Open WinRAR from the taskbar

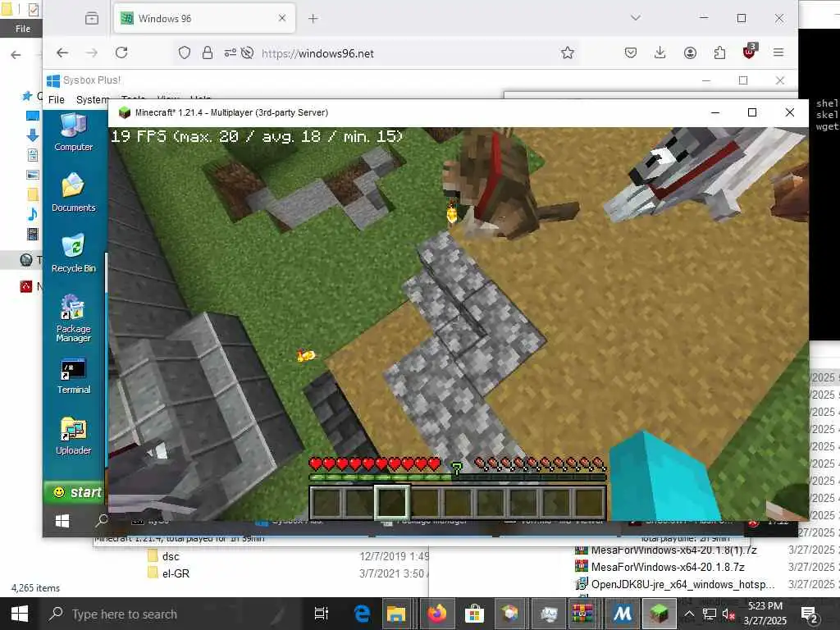583,614
